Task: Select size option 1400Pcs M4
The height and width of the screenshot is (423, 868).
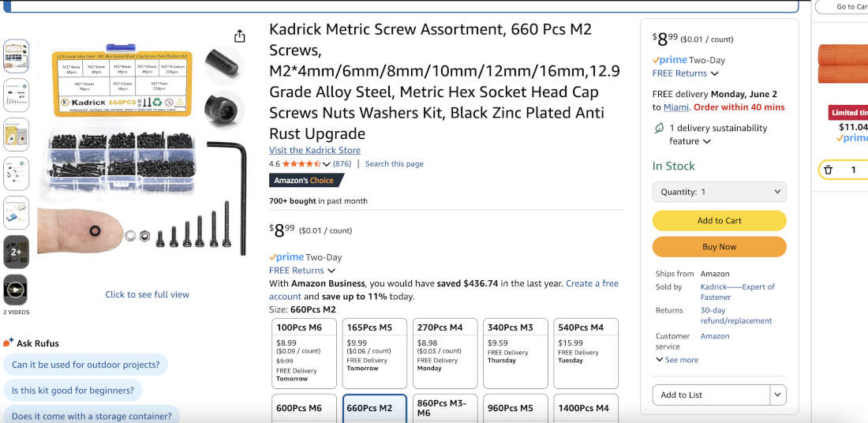Action: pos(586,409)
